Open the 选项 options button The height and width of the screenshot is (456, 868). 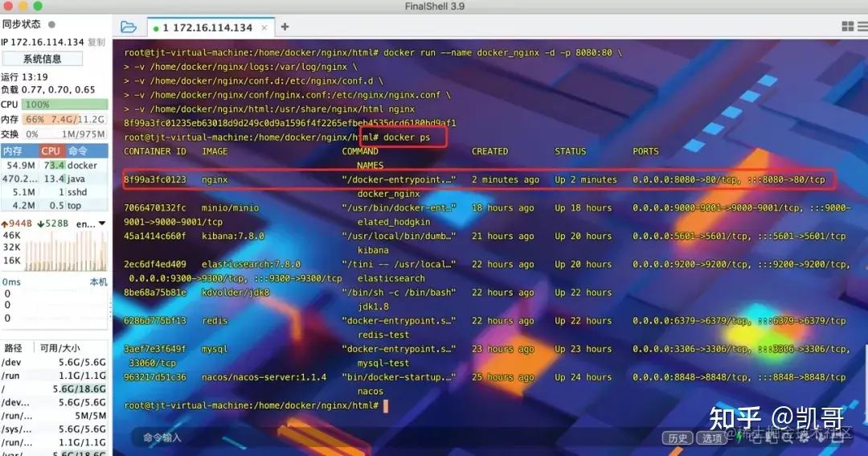pyautogui.click(x=711, y=438)
